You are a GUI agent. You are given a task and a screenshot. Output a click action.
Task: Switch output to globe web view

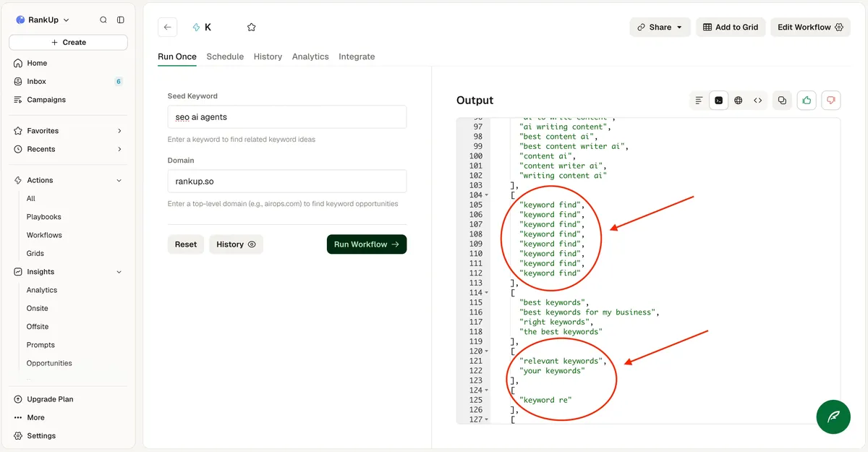point(738,101)
